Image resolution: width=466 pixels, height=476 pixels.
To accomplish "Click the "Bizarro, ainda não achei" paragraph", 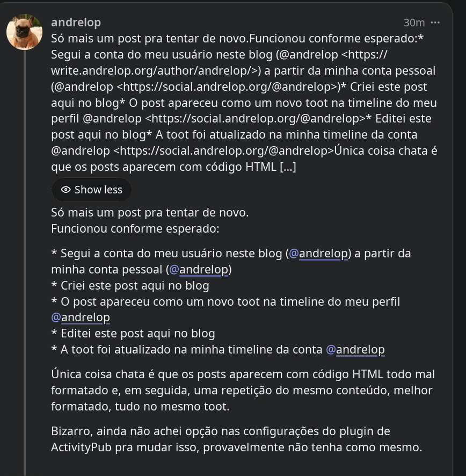I will point(237,439).
